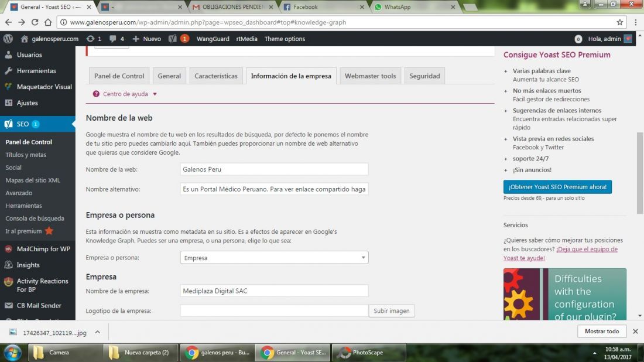Expand download item options chevron
Viewport: 644px width, 362px height.
coord(97,332)
